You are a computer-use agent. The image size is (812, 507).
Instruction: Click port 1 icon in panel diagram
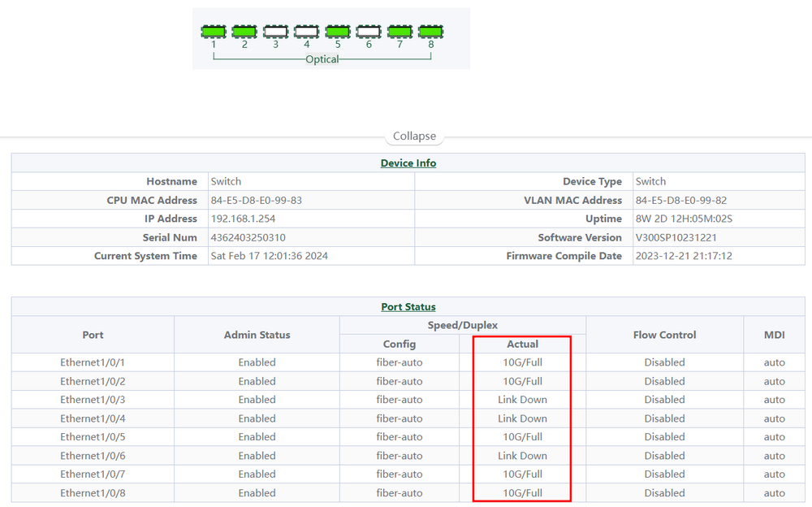[x=214, y=32]
